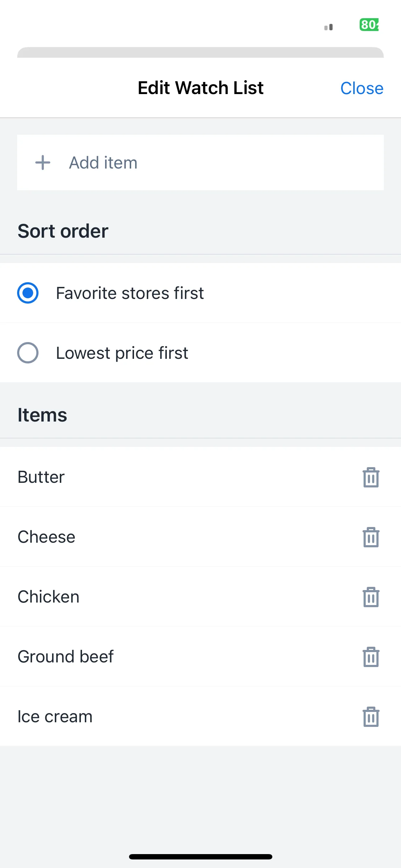Tap the Add item field
Screen dimensions: 401x868
[200, 162]
